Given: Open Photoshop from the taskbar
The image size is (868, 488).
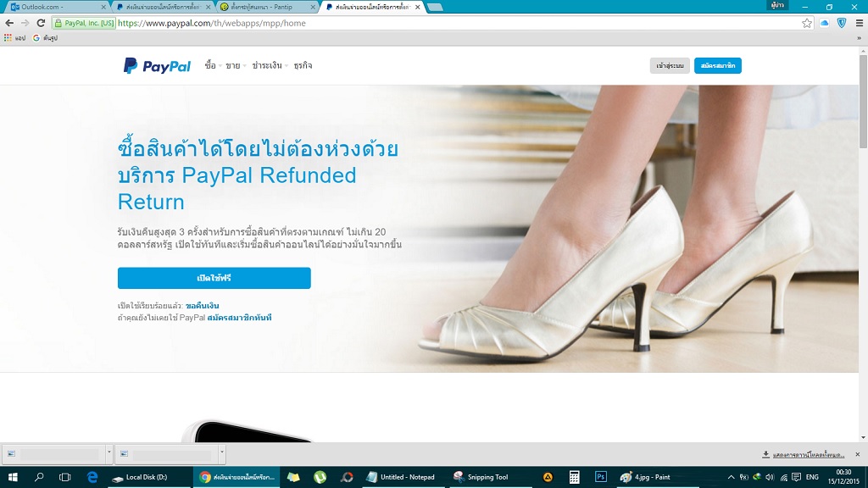Looking at the screenshot, I should (601, 477).
